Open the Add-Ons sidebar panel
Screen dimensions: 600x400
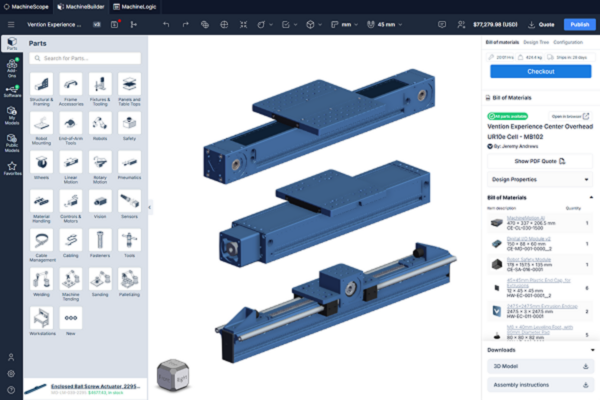tap(11, 64)
